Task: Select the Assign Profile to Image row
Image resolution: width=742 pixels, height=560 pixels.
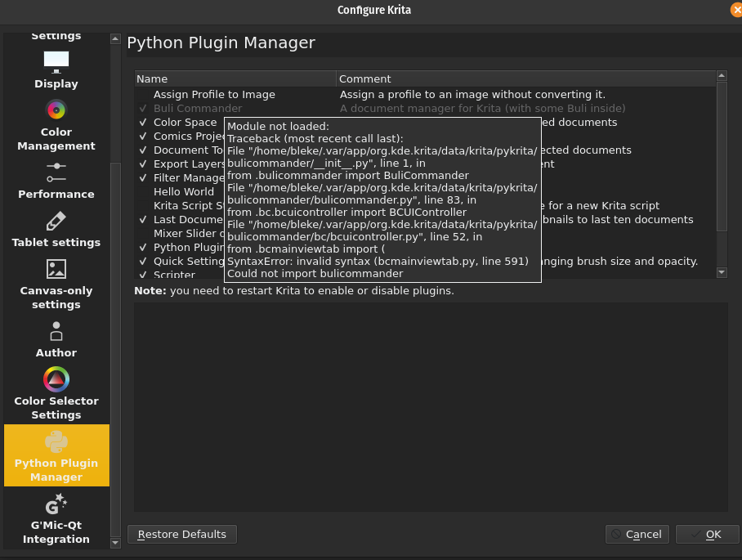Action: [214, 95]
